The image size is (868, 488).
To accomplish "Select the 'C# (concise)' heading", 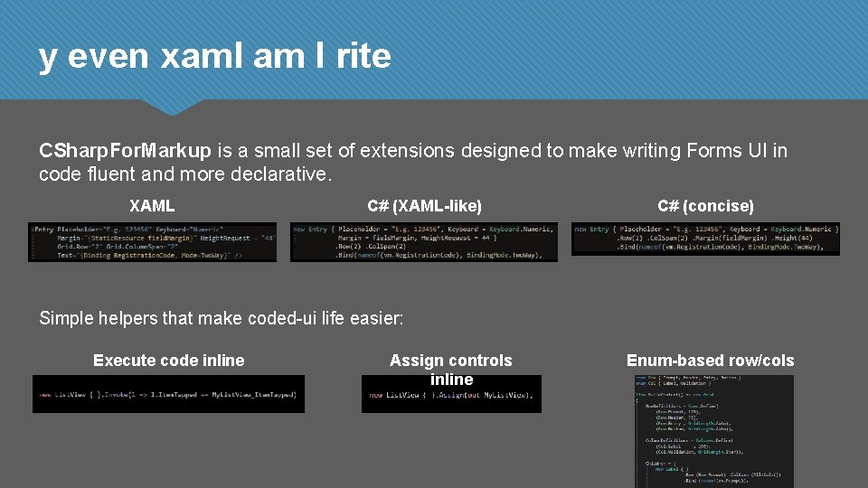I will (706, 206).
